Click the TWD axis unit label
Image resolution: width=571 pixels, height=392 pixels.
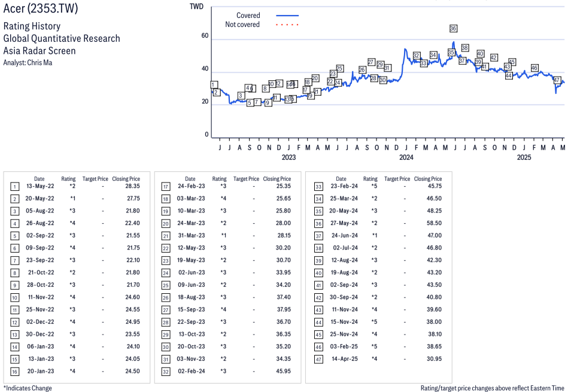click(x=197, y=7)
